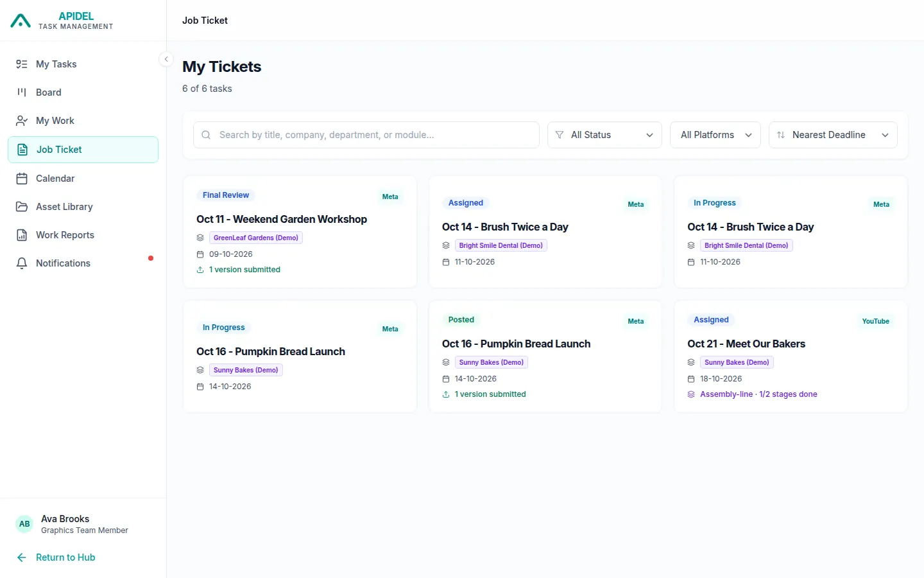Click "Assembly-line · 1/2 stages done" text
The width and height of the screenshot is (924, 578).
coord(758,394)
